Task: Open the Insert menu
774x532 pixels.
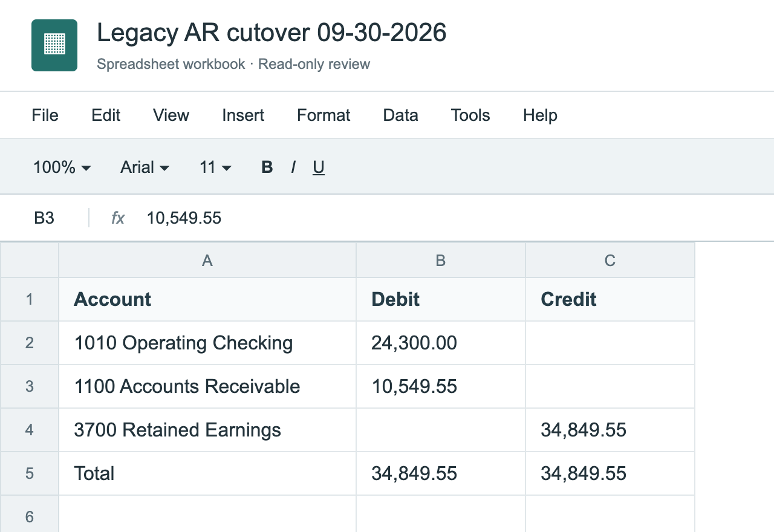Action: (243, 115)
